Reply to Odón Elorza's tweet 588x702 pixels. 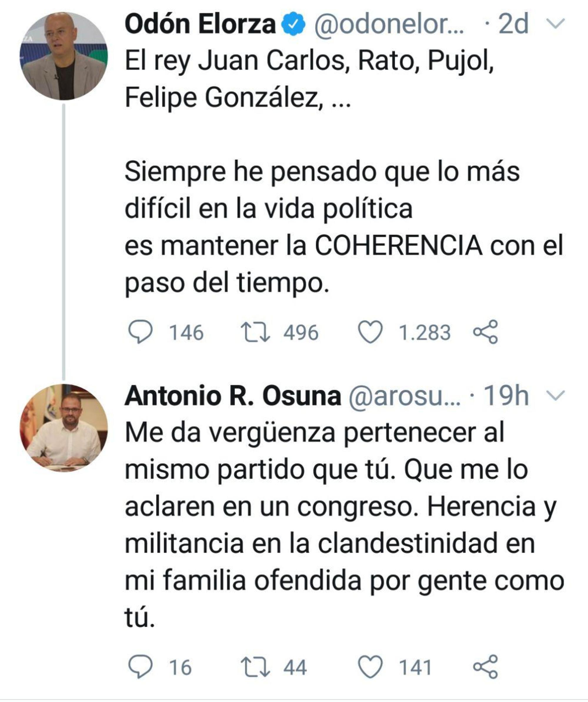pyautogui.click(x=141, y=332)
